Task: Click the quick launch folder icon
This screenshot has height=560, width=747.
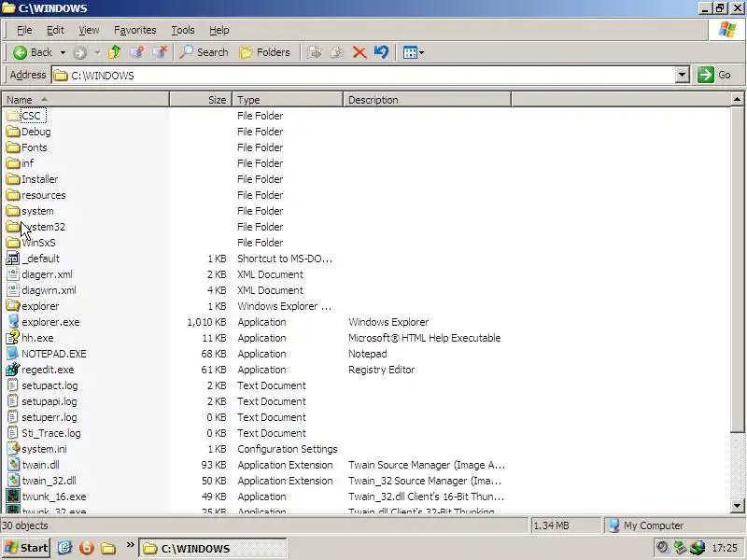Action: (x=108, y=548)
